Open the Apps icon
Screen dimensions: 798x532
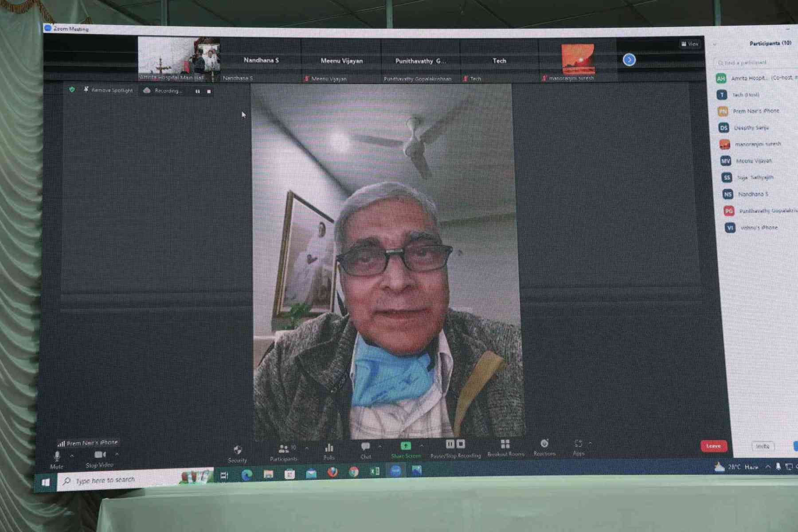coord(578,443)
